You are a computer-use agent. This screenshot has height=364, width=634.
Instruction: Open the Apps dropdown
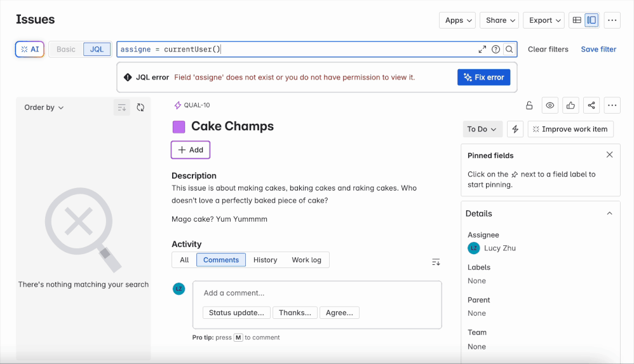[457, 20]
